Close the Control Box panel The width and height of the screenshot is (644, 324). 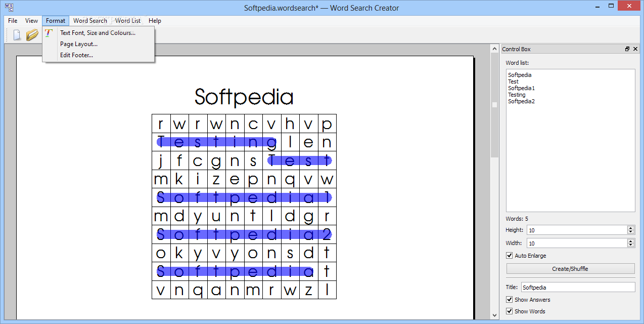click(635, 49)
